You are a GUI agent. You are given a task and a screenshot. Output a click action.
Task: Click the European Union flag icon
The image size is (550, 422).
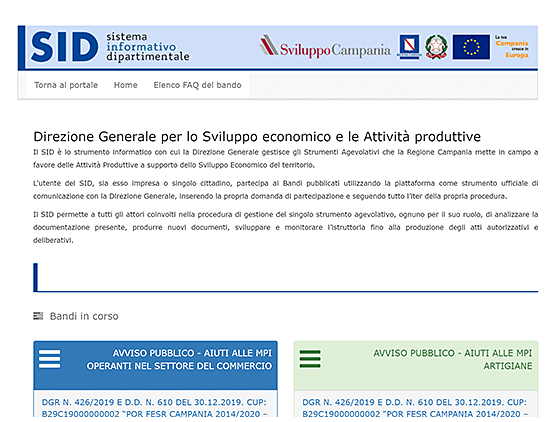pyautogui.click(x=471, y=47)
